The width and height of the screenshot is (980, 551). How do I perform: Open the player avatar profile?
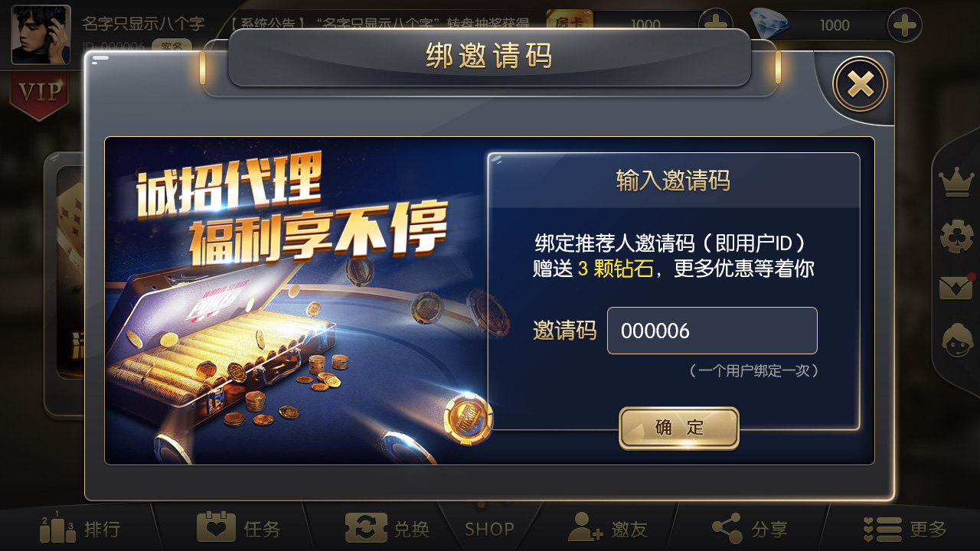pos(41,34)
